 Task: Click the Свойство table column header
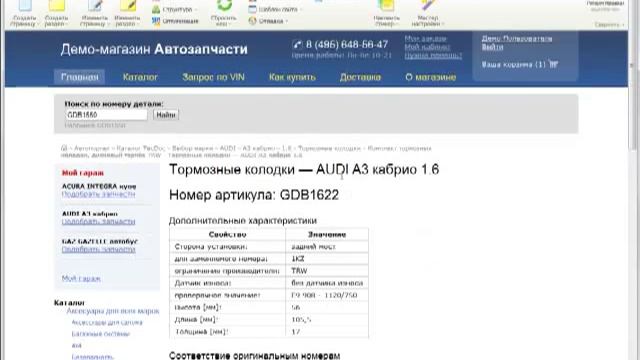click(x=227, y=235)
